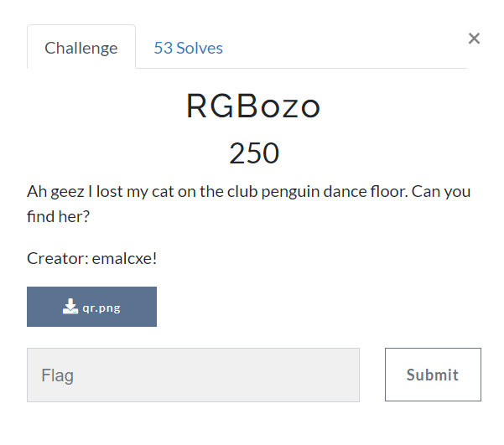Click the creator name 'emalcxe!'
Viewport: 504px width, 445px height.
pos(125,258)
